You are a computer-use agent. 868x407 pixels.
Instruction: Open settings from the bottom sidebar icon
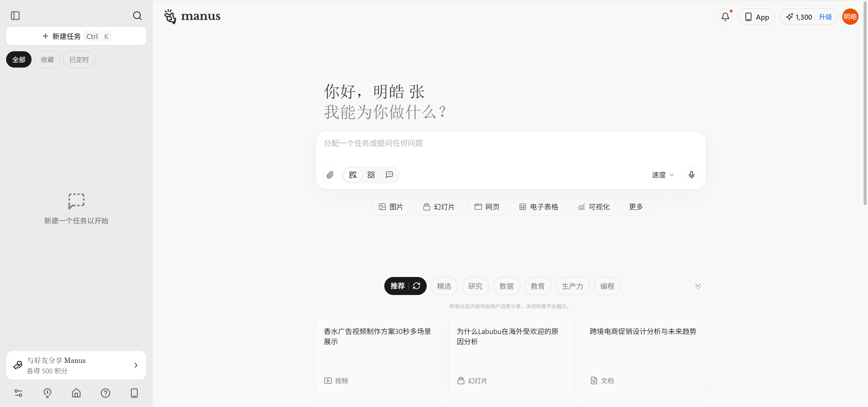tap(18, 393)
